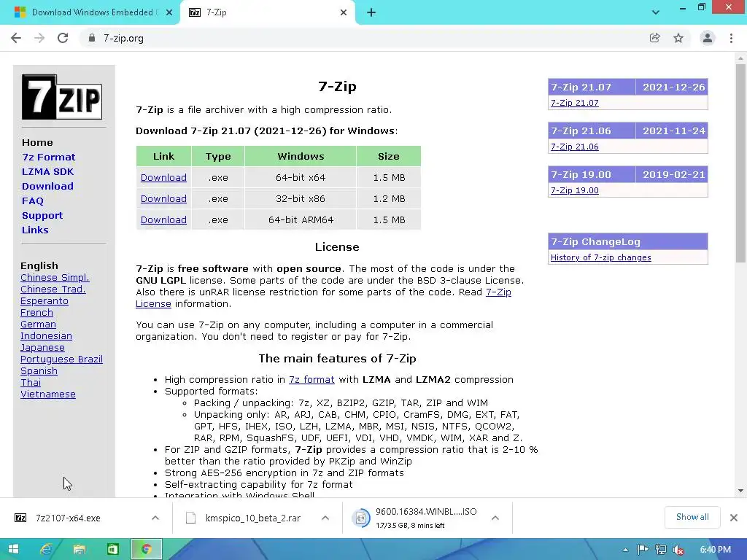Click the Chrome taskbar icon
This screenshot has height=560, width=747.
tap(146, 549)
